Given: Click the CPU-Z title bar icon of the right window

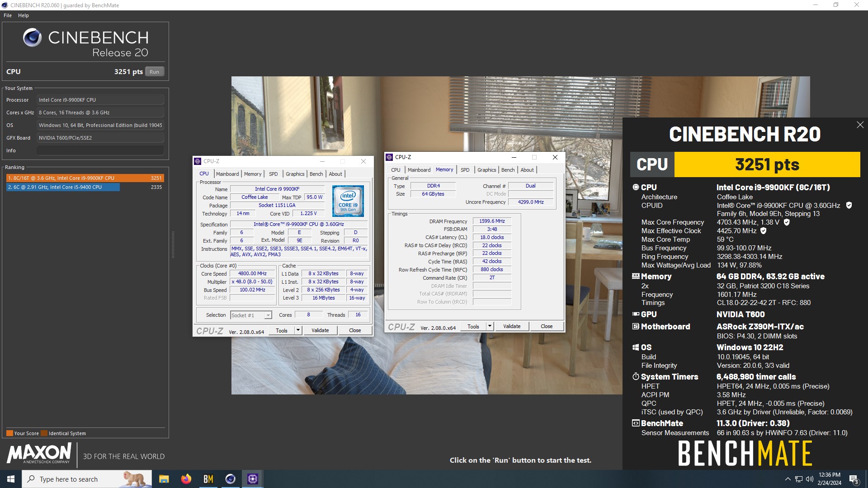Looking at the screenshot, I should pos(389,157).
